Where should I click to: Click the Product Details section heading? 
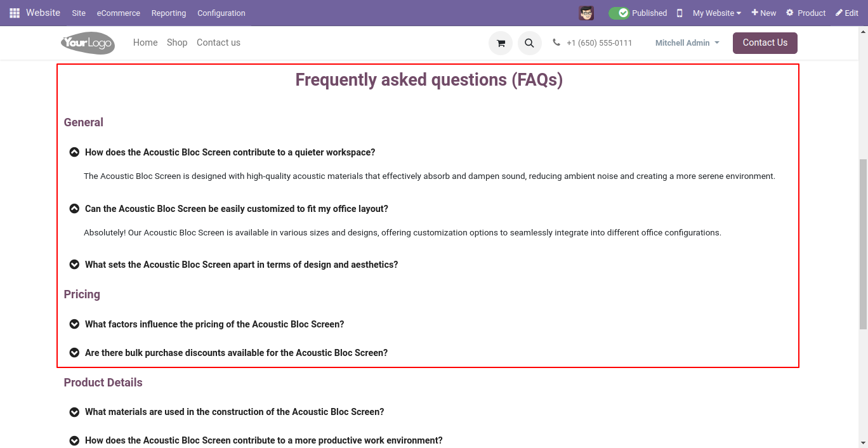(x=103, y=383)
